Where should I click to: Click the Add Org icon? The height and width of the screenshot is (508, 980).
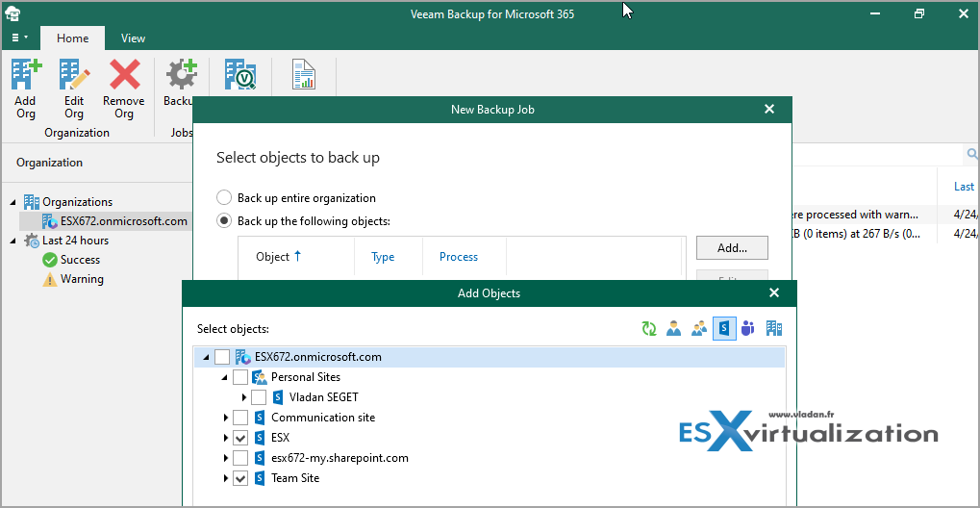pyautogui.click(x=26, y=76)
